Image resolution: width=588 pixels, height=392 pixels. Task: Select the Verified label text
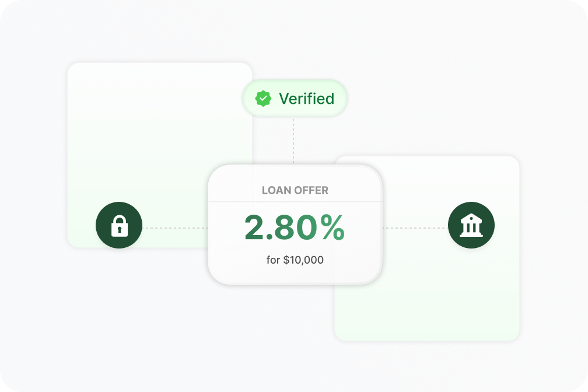(x=306, y=99)
